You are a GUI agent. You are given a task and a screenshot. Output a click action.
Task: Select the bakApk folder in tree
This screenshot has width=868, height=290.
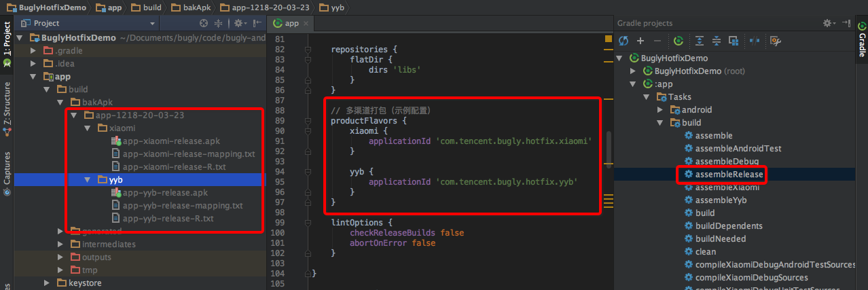[x=91, y=103]
